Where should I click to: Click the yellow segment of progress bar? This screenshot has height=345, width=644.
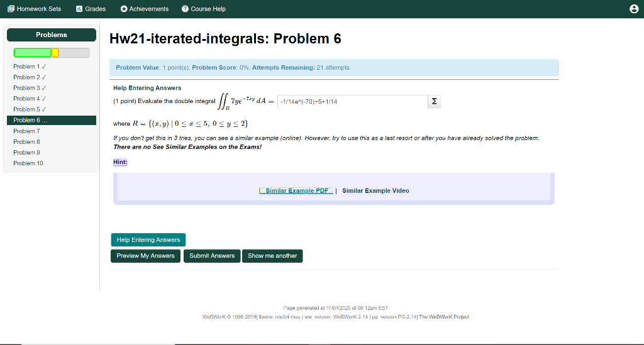click(55, 53)
